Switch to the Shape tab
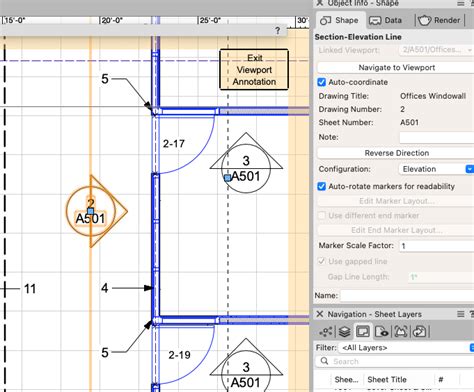Image resolution: width=474 pixels, height=392 pixels. coord(339,20)
